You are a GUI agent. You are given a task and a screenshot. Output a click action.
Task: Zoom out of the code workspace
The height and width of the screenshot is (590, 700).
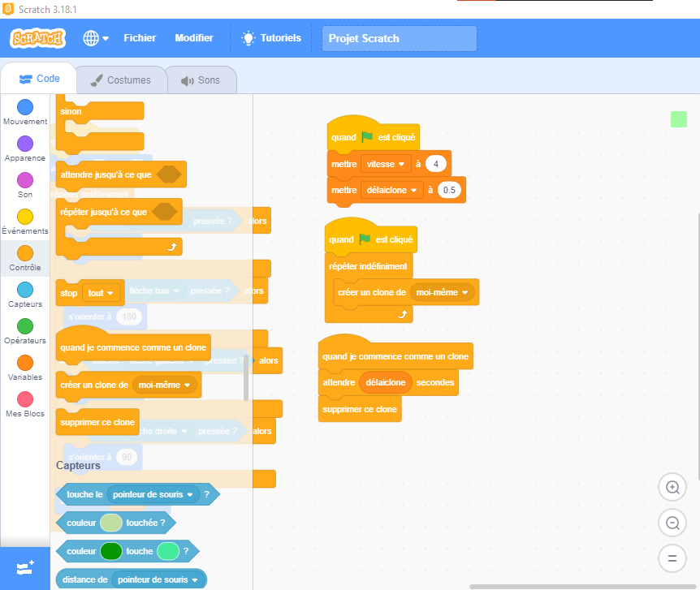pyautogui.click(x=672, y=523)
